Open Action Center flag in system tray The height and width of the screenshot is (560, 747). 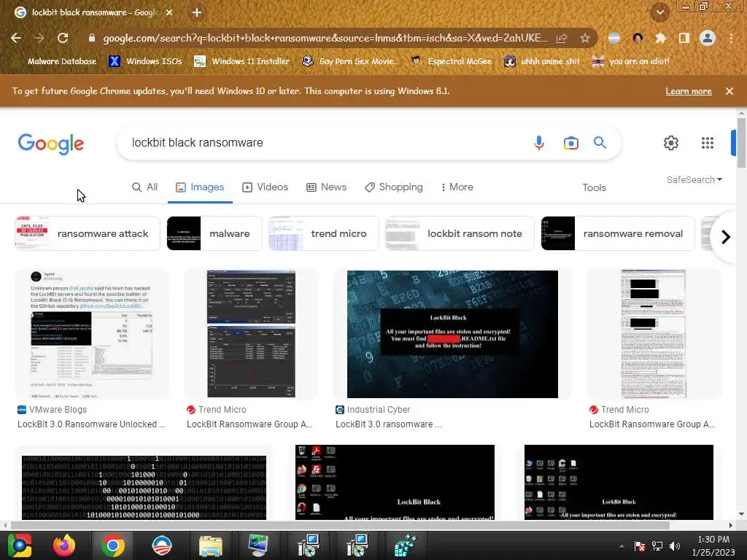tap(640, 545)
